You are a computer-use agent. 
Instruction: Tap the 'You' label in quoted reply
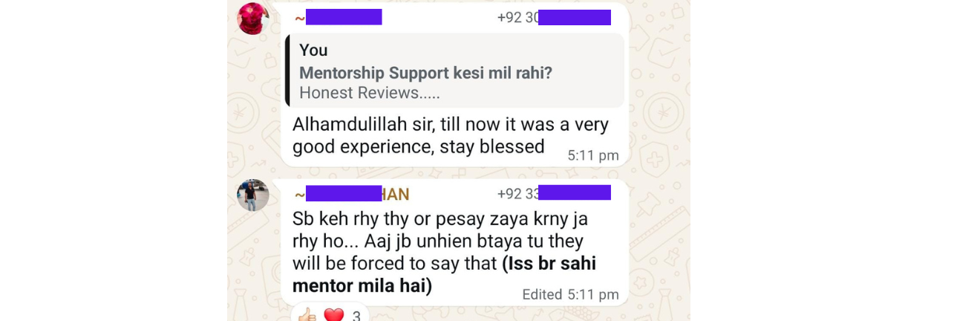pyautogui.click(x=313, y=50)
